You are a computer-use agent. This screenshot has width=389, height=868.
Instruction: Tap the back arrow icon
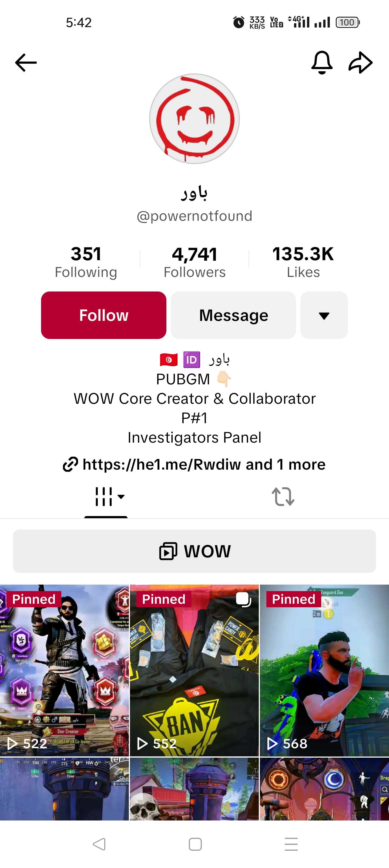26,63
